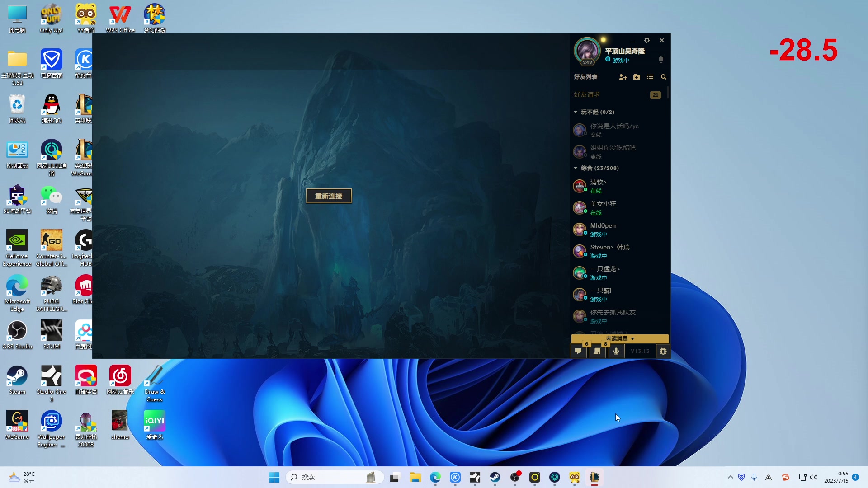Open Draw & Guess desktop shortcut

[155, 383]
